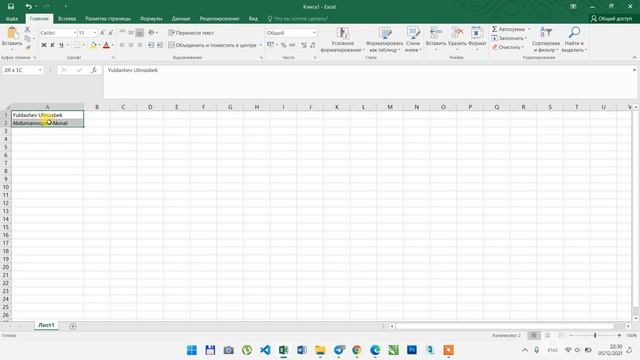Open Visual Studio Code from taskbar
The height and width of the screenshot is (360, 640).
point(265,350)
